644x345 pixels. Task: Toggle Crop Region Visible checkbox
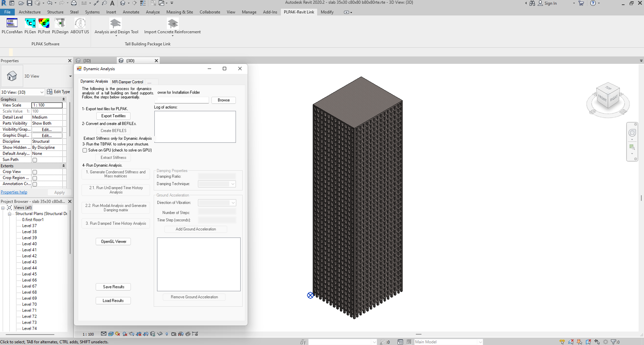[35, 178]
